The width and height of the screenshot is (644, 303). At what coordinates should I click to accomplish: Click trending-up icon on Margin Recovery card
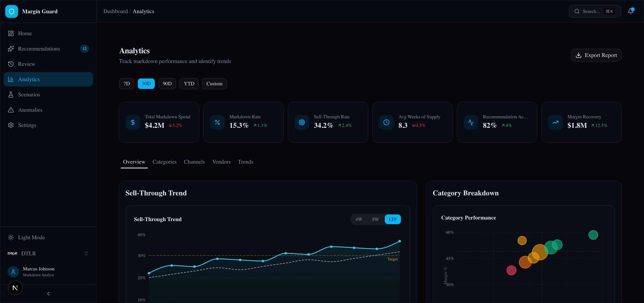point(555,122)
